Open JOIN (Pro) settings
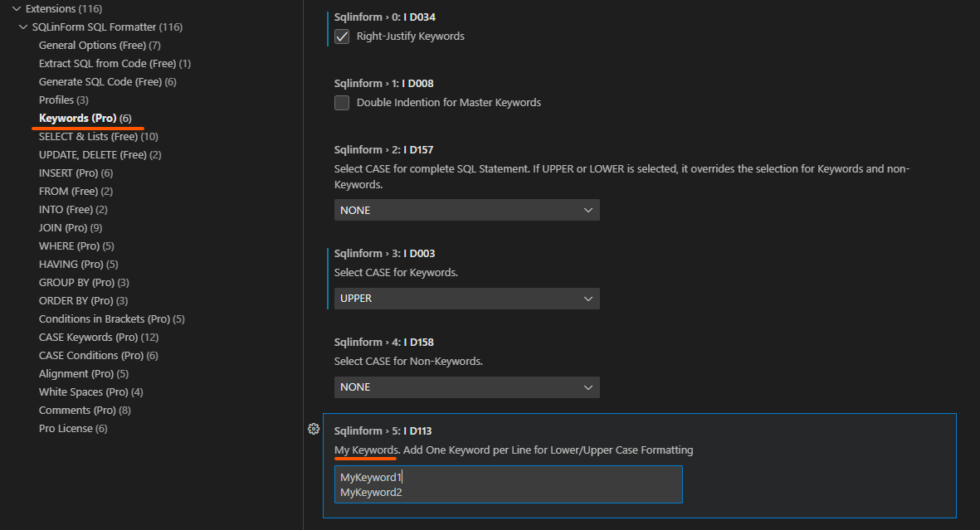This screenshot has height=530, width=980. (71, 227)
